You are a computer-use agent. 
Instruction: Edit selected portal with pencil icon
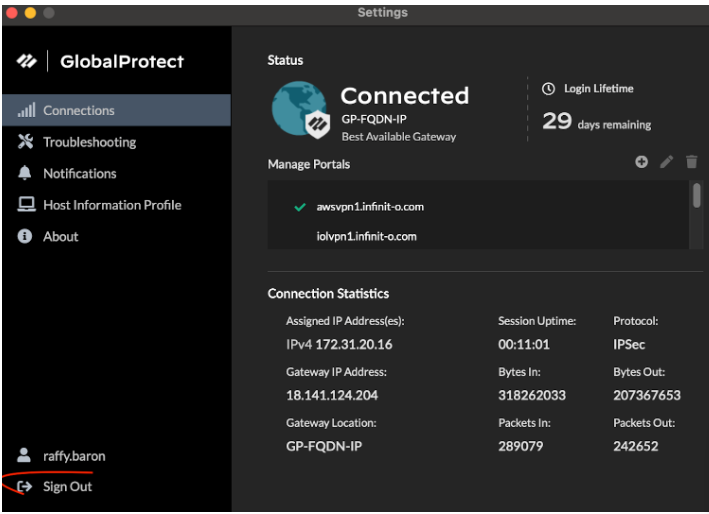(x=666, y=162)
